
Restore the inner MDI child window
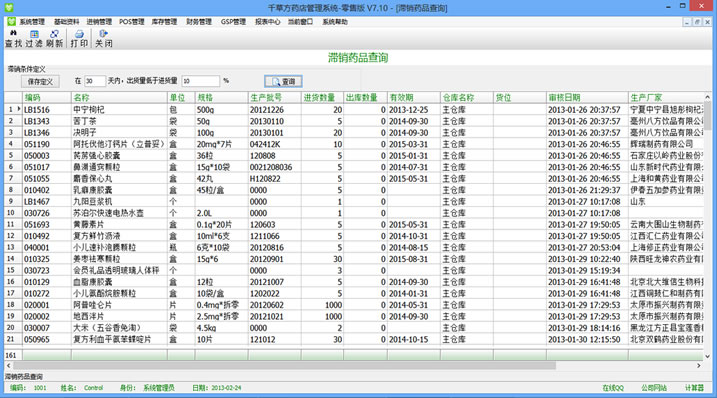[697, 22]
